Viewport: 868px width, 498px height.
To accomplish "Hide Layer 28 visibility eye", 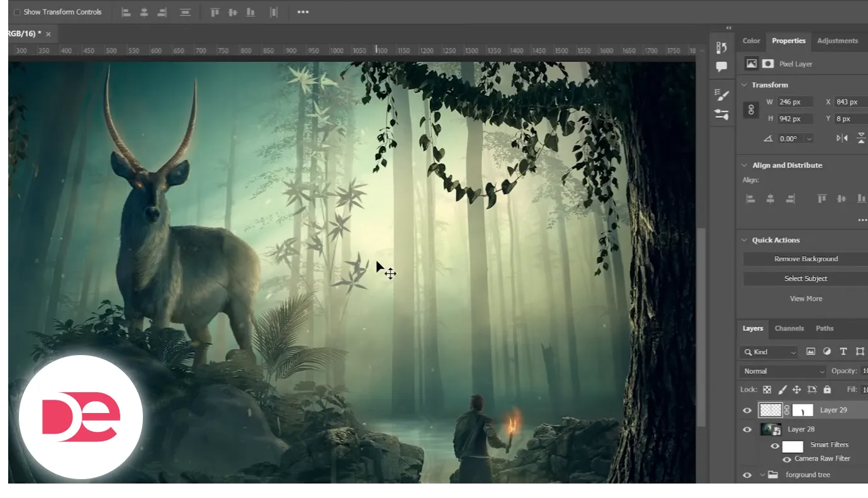I will click(x=747, y=429).
